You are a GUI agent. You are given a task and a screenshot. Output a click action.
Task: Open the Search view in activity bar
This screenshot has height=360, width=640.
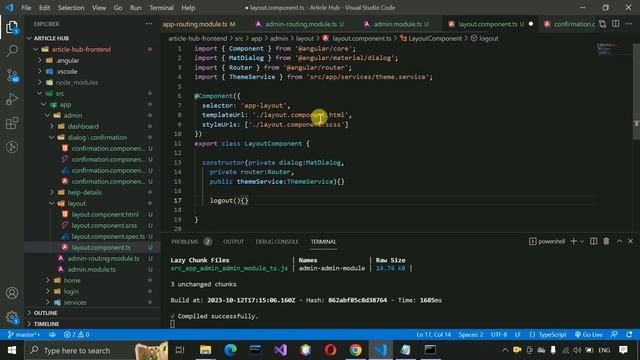tap(12, 51)
